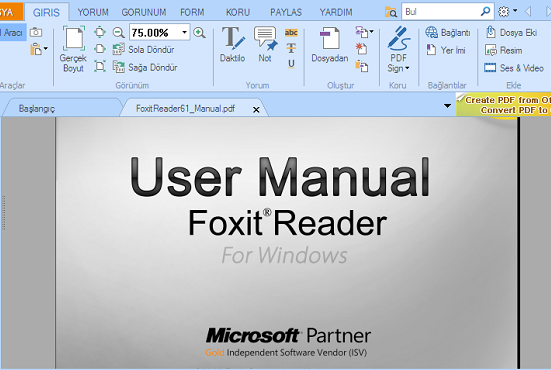
Task: Select the highlighted Aracı tool button
Action: click(13, 33)
